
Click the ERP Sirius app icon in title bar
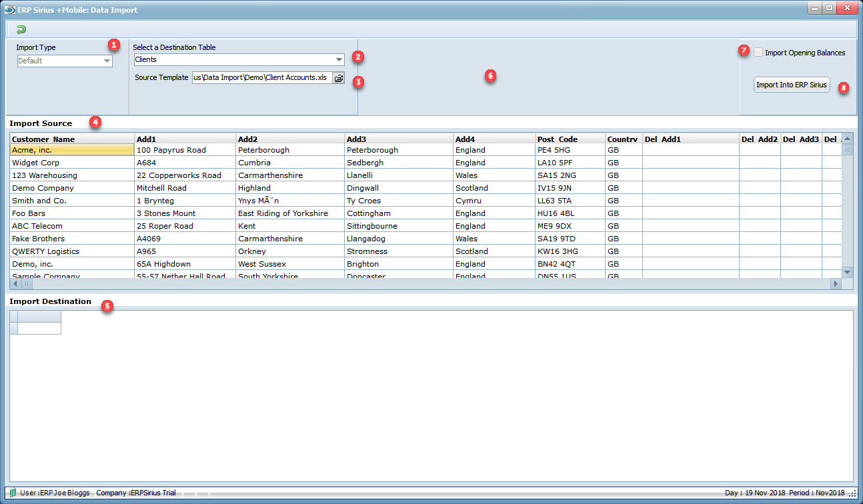[9, 9]
